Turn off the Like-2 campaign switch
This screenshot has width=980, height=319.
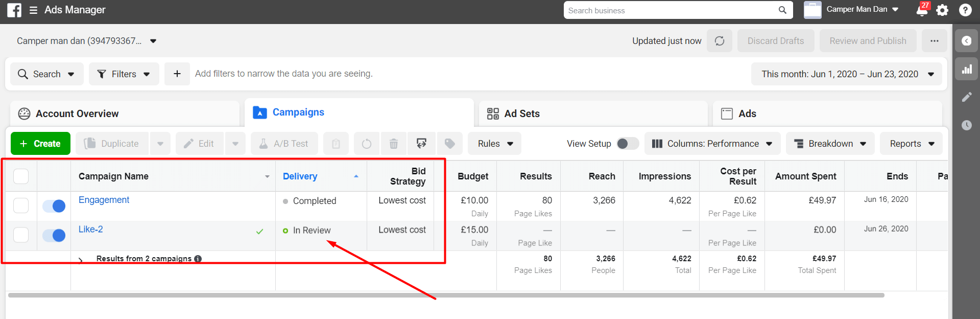click(x=54, y=235)
